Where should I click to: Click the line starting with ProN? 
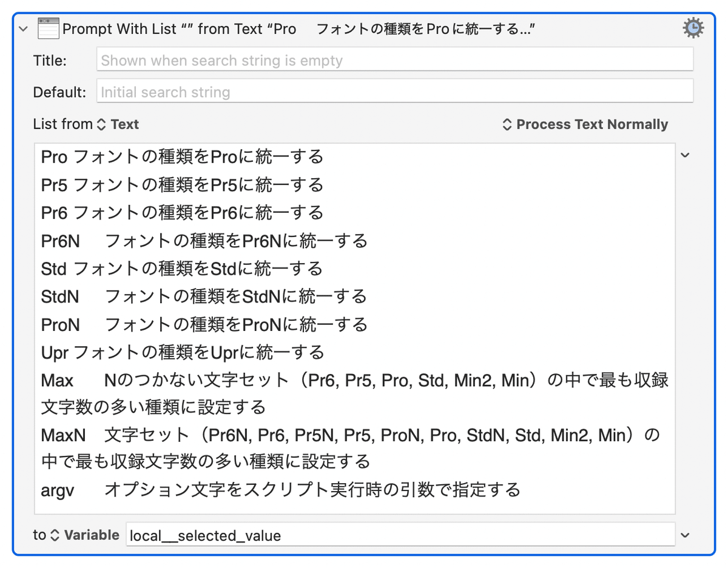[x=204, y=324]
